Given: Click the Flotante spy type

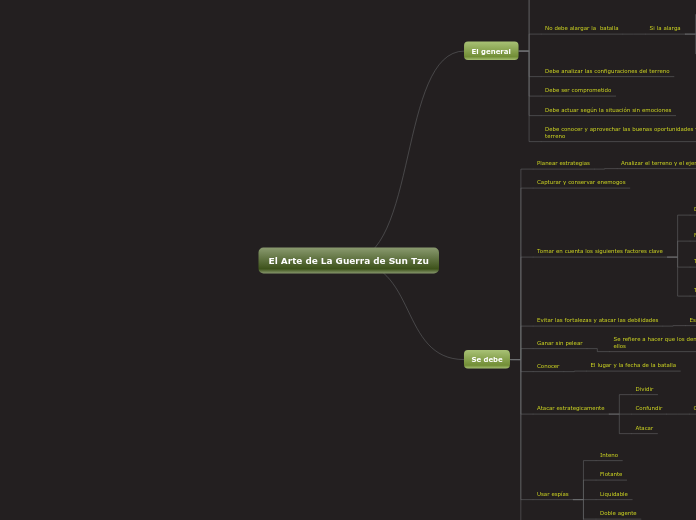Looking at the screenshot, I should click(611, 474).
